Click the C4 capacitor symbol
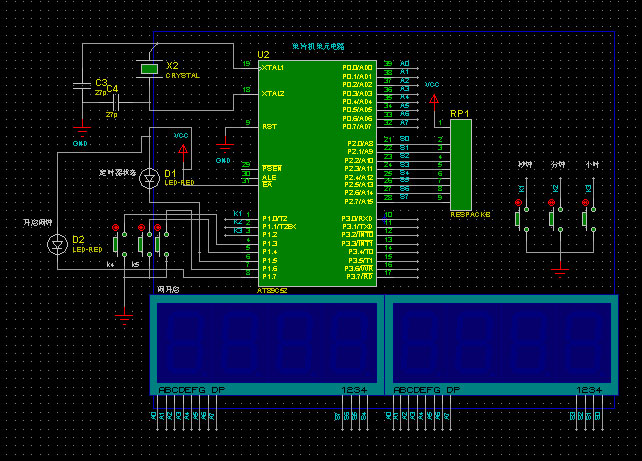 point(117,101)
